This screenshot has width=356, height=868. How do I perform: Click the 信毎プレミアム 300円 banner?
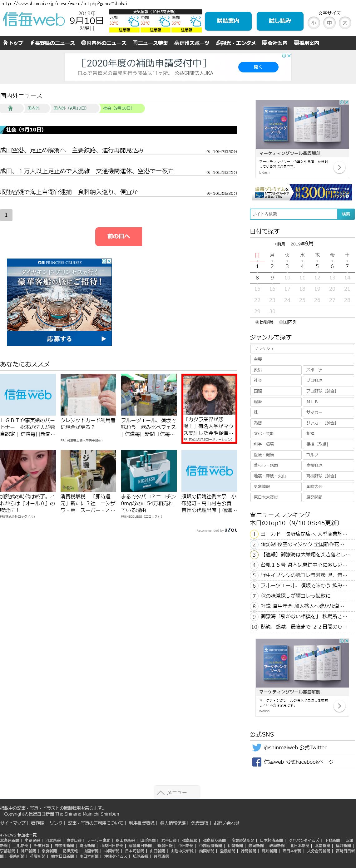pos(302,192)
